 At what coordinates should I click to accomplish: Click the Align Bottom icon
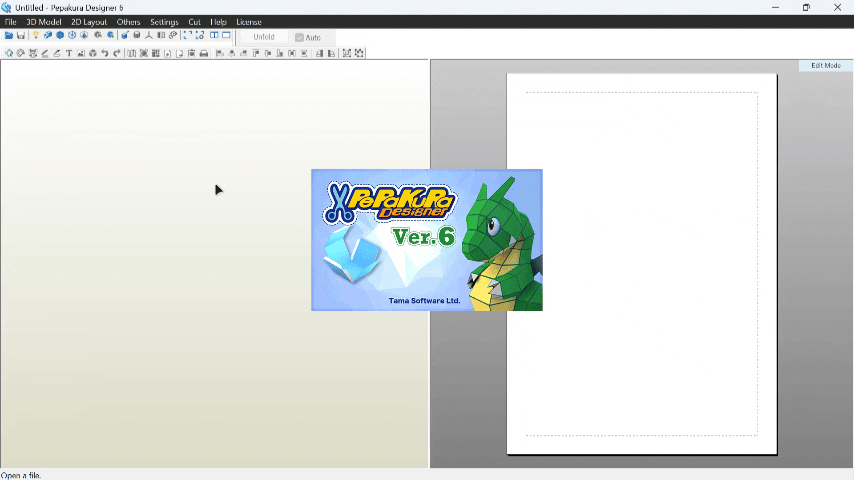click(279, 53)
